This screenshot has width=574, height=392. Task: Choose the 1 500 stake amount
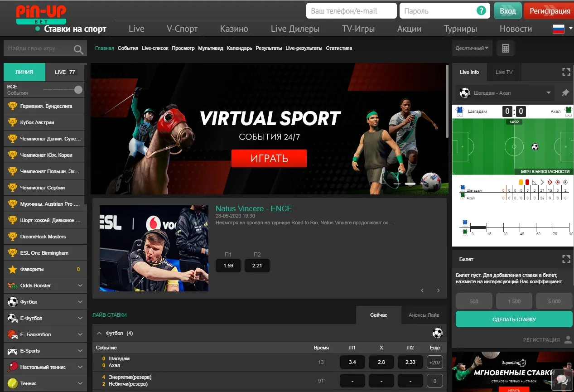coord(514,301)
